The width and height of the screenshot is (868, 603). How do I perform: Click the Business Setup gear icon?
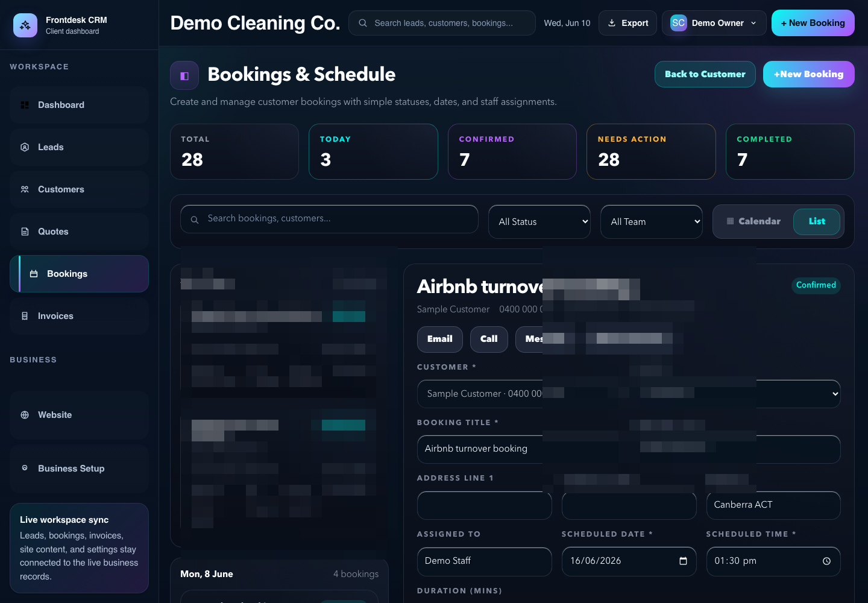[25, 468]
